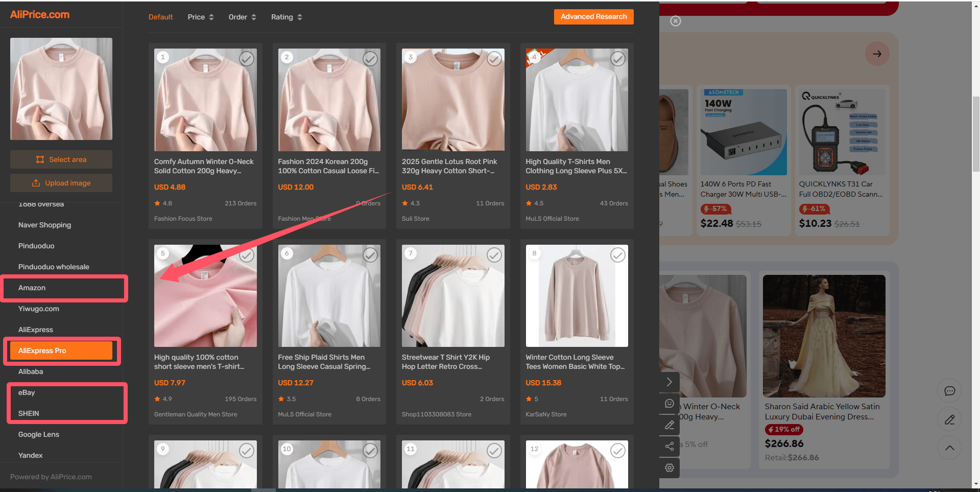Image resolution: width=980 pixels, height=492 pixels.
Task: Click the round close X icon
Action: coord(676,21)
